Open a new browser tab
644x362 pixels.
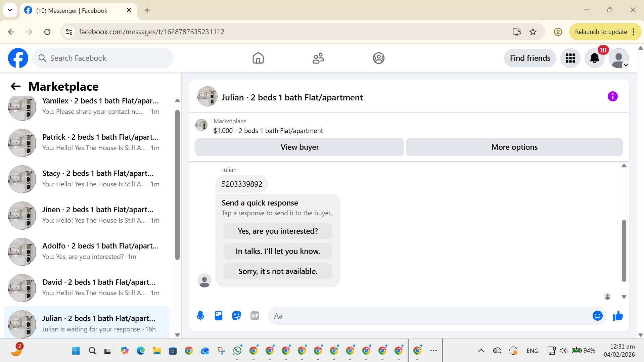coord(147,10)
